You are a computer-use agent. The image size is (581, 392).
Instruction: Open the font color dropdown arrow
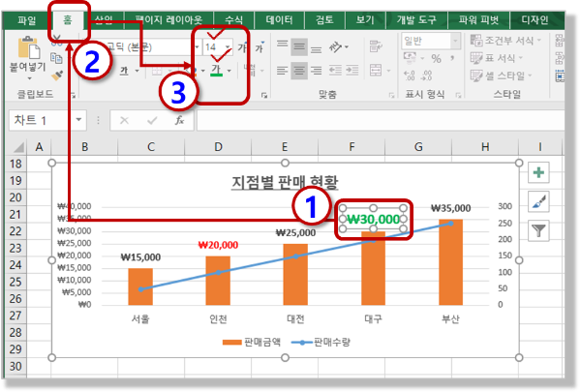[229, 71]
